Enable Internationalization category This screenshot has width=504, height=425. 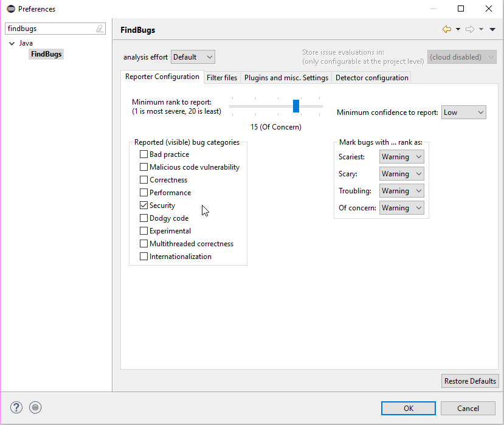pos(143,257)
